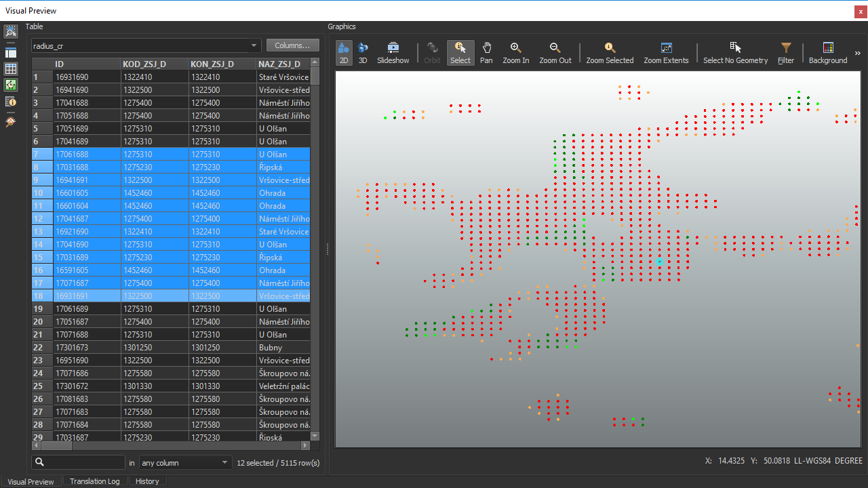Click the vertical scrollbar up arrow
Screen dimensions: 868x488
315,62
